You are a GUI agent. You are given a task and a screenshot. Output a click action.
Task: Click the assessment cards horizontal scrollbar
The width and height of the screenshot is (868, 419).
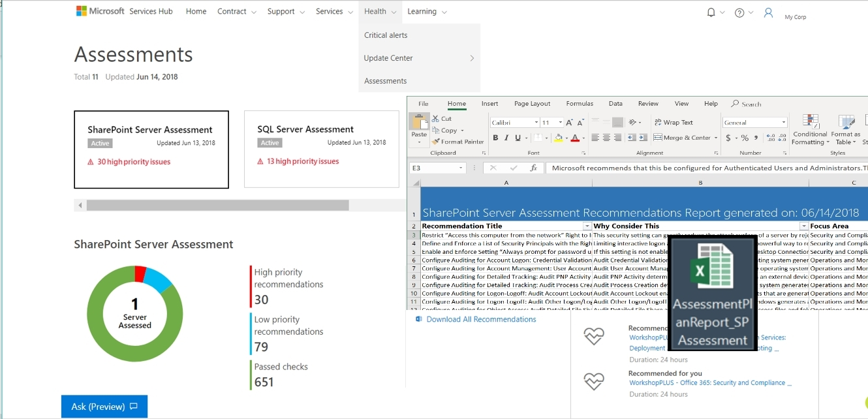(x=218, y=206)
